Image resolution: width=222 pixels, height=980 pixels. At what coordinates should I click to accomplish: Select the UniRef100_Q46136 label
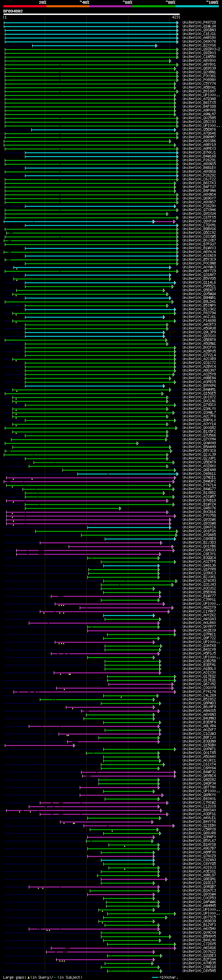point(199,566)
